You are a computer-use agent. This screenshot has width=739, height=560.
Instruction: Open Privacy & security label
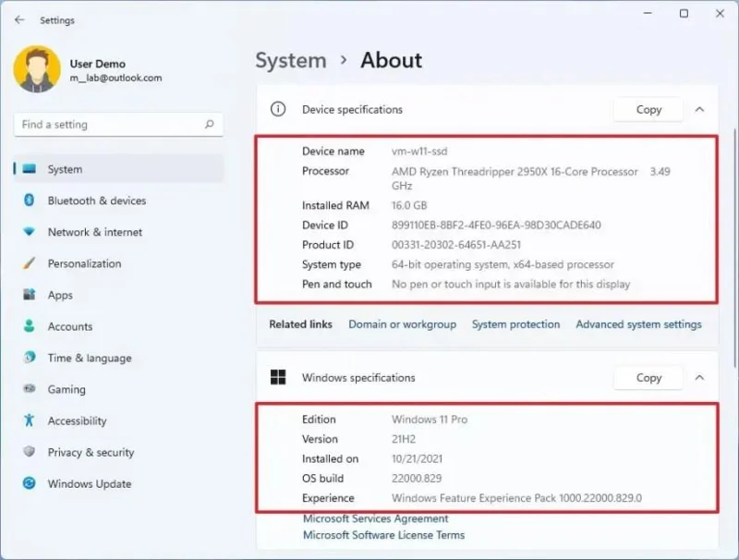(x=91, y=453)
